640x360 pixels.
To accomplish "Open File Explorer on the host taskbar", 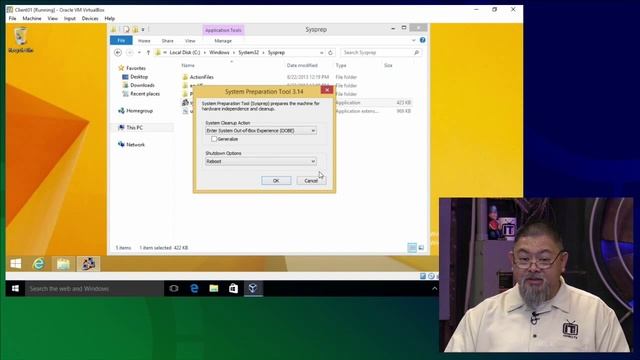I will [x=213, y=289].
